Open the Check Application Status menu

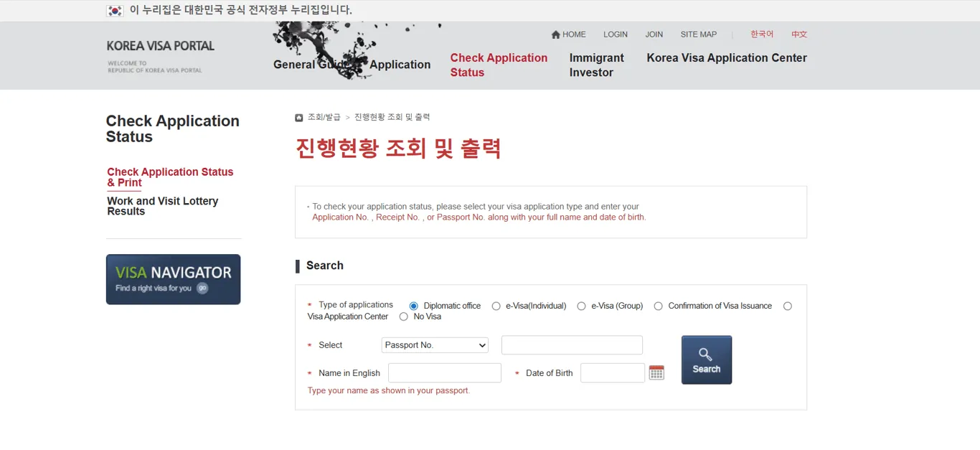point(499,65)
